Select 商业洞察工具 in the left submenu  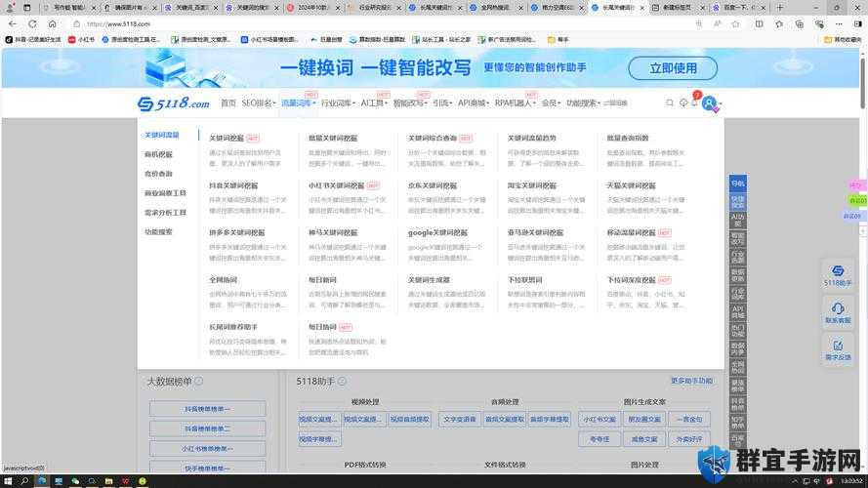coord(165,193)
